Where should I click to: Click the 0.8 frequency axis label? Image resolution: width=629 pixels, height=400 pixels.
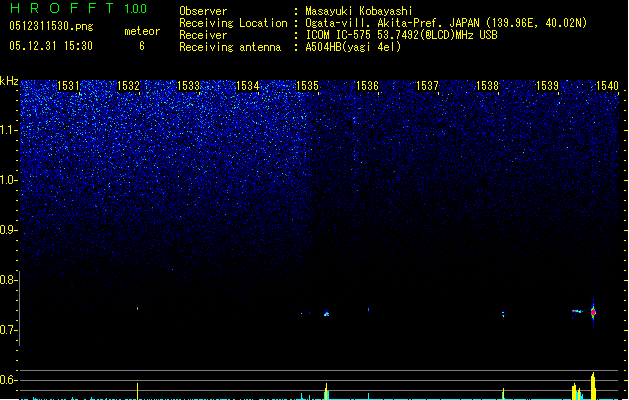click(9, 280)
